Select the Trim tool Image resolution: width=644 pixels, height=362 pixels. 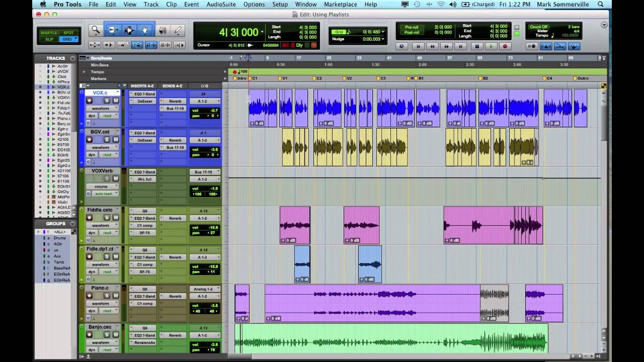(113, 30)
